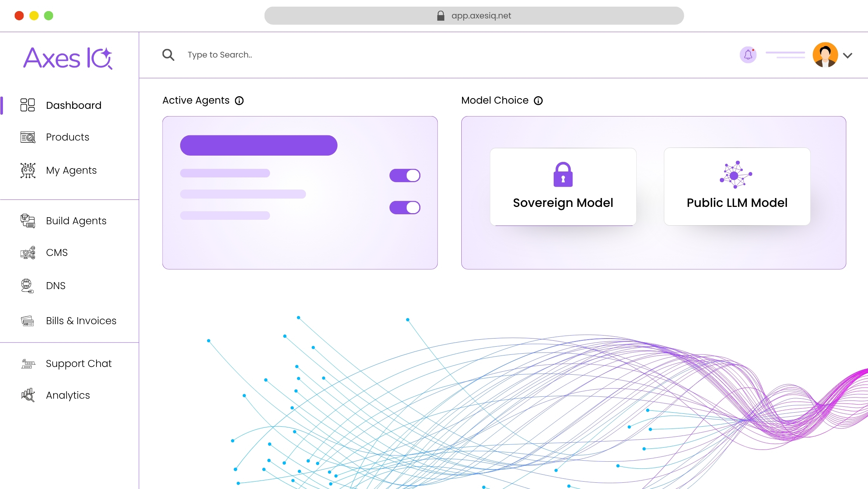Click the search magnifier icon
The height and width of the screenshot is (489, 868).
tap(168, 55)
